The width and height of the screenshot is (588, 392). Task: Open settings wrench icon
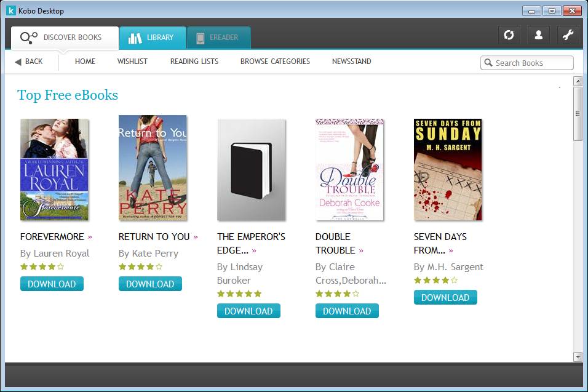tap(568, 35)
